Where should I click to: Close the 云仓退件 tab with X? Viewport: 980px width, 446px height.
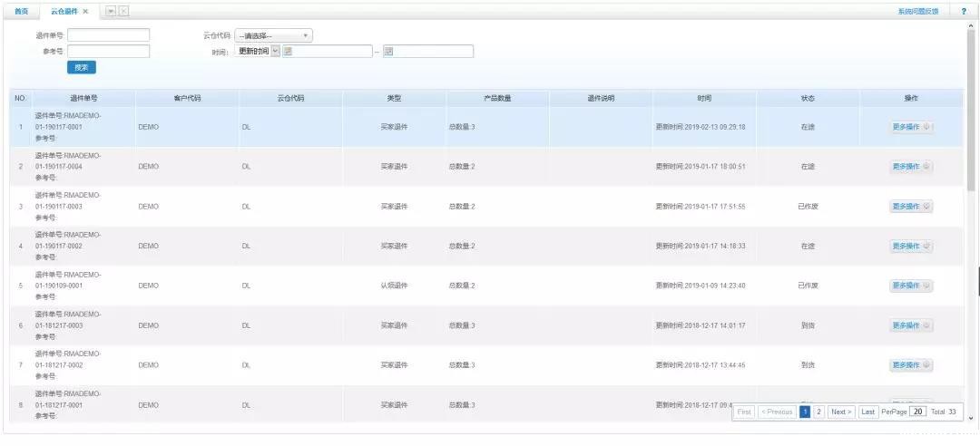coord(85,11)
